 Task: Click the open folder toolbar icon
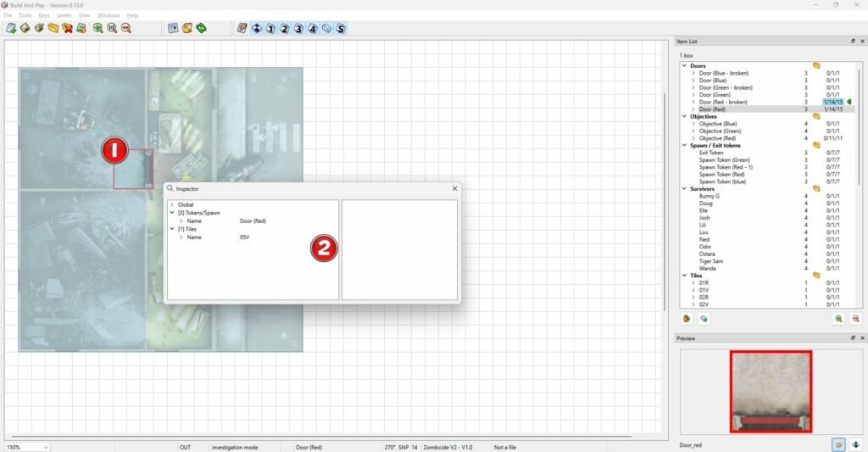53,28
